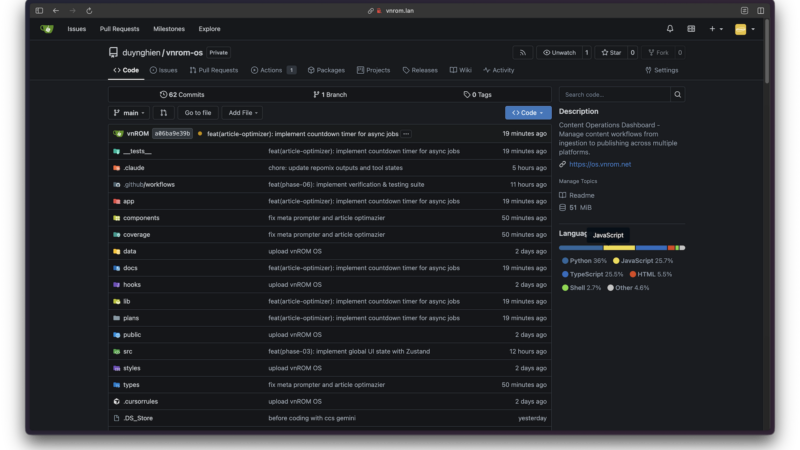Switch to the Pull Requests repository tab
Screen dimensions: 800x450
[214, 70]
